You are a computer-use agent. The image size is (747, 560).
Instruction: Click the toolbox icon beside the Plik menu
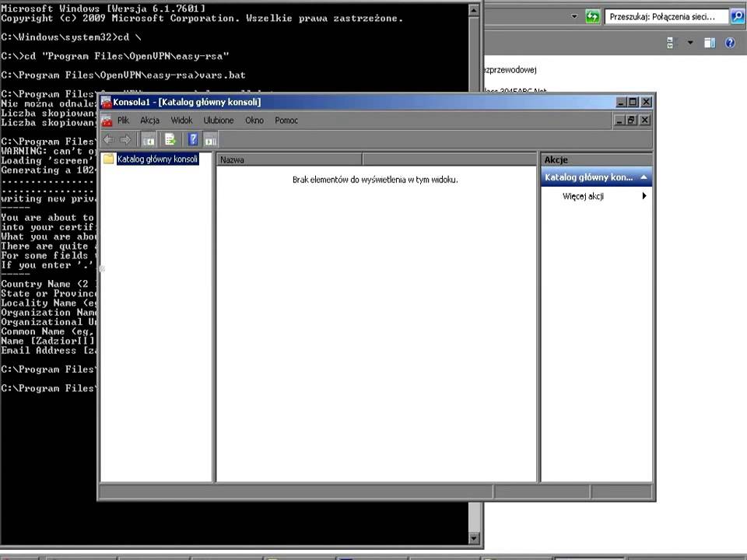tap(107, 121)
